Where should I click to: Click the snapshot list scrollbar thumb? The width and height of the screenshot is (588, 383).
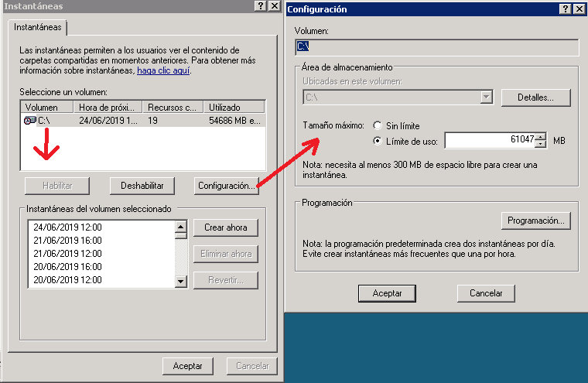tap(181, 235)
